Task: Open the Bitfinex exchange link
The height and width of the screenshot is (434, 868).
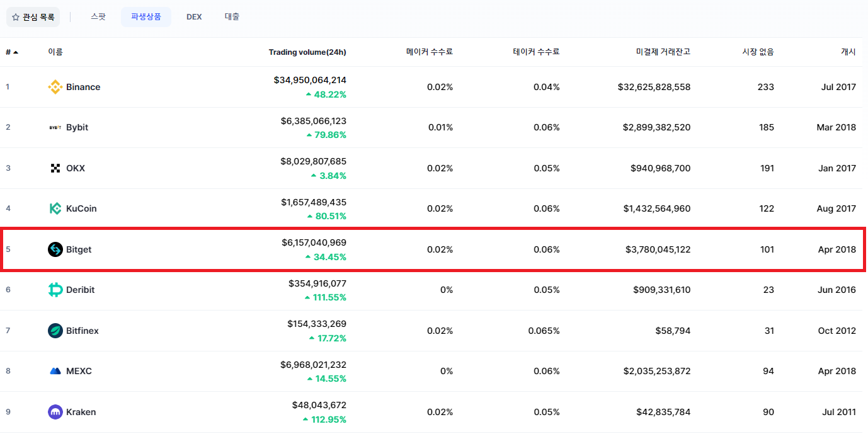Action: click(x=83, y=331)
